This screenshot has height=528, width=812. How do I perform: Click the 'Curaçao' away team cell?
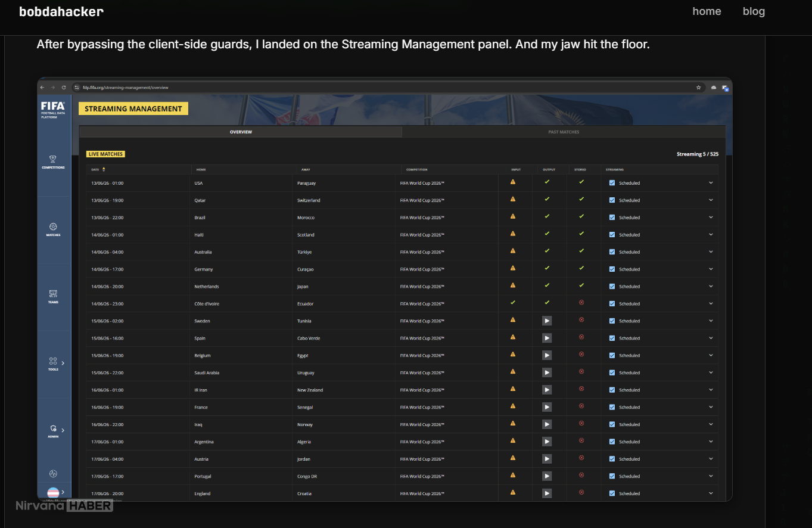[305, 269]
